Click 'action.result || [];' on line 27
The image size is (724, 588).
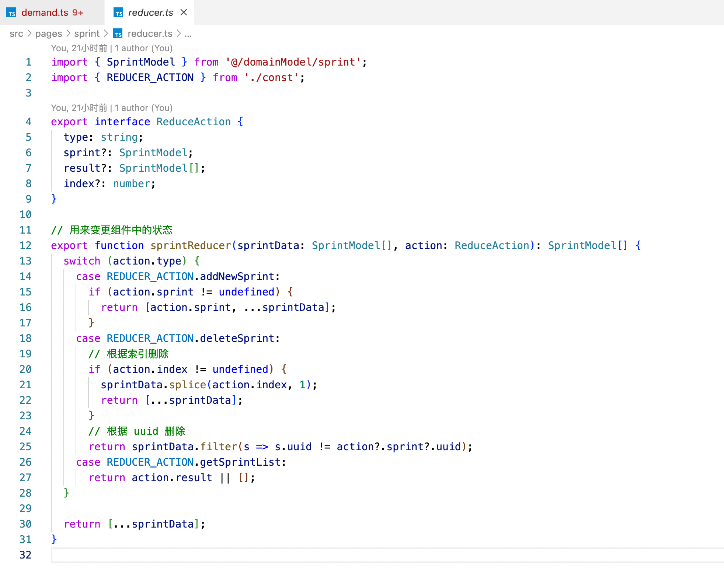click(x=193, y=477)
